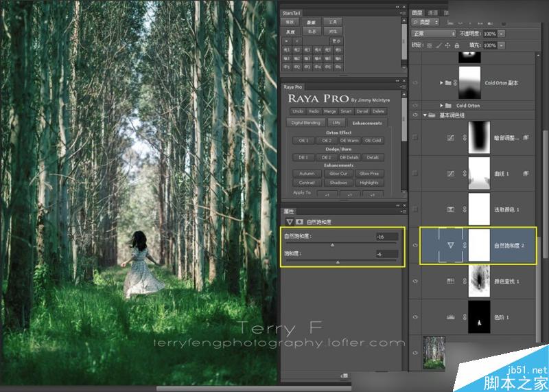This screenshot has height=392, width=549.
Task: Show the 曲线 1 layer
Action: [416, 174]
